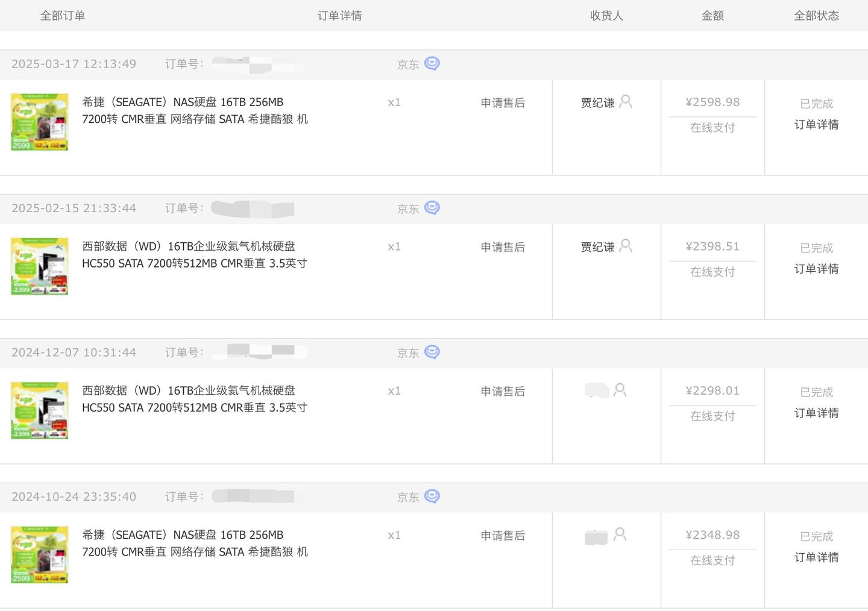Click the 金额 column header
The image size is (868, 611).
pos(712,16)
